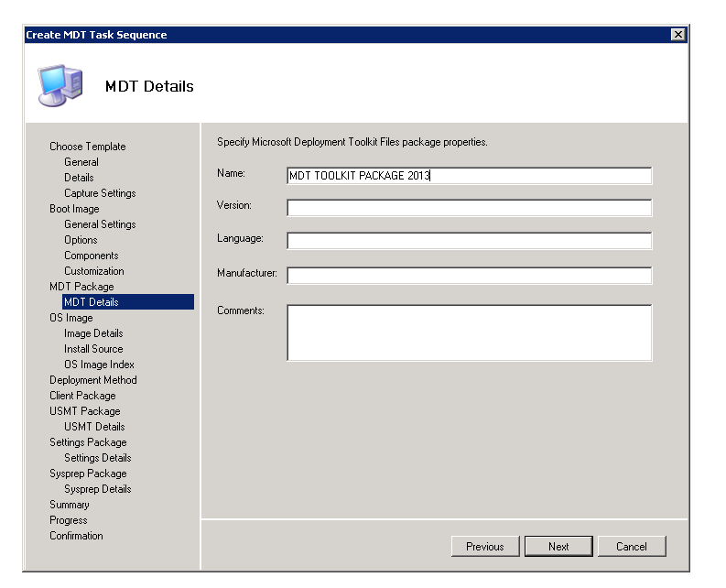Open Sysprep Package step
This screenshot has width=726, height=588.
88,474
